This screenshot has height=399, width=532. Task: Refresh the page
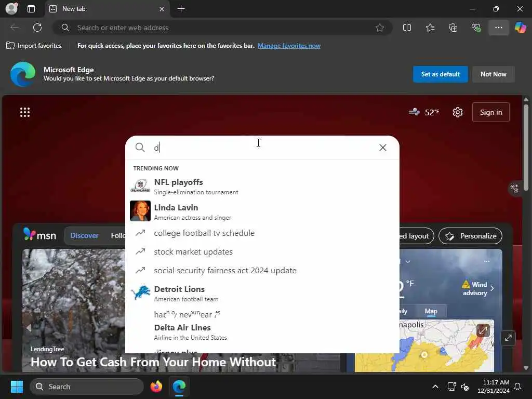[x=37, y=28]
